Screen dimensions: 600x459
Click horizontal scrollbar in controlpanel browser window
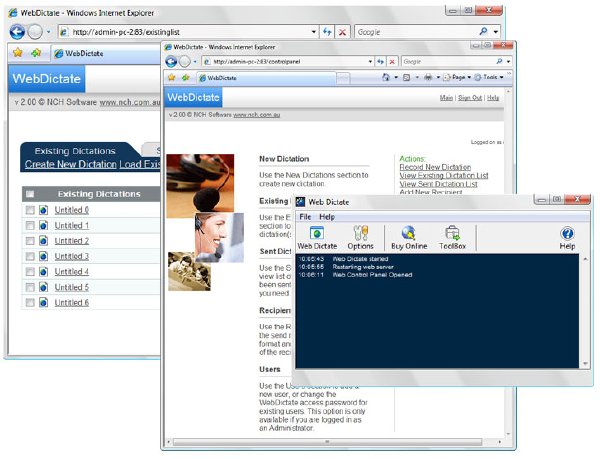click(x=327, y=442)
